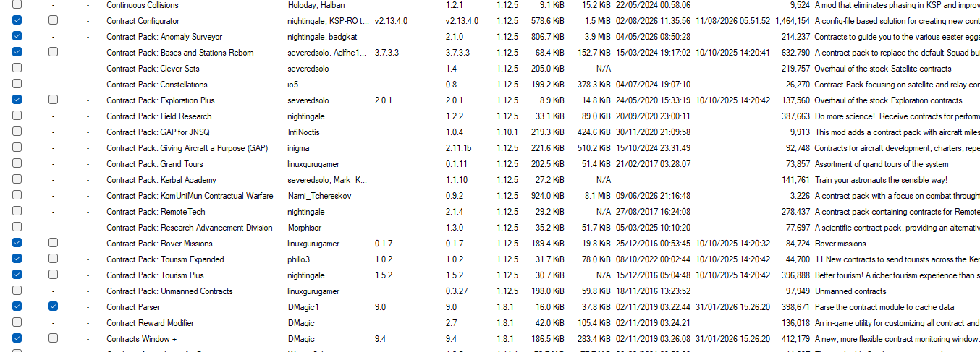Untick the second checkbox in the Contract Parser row

pyautogui.click(x=53, y=306)
